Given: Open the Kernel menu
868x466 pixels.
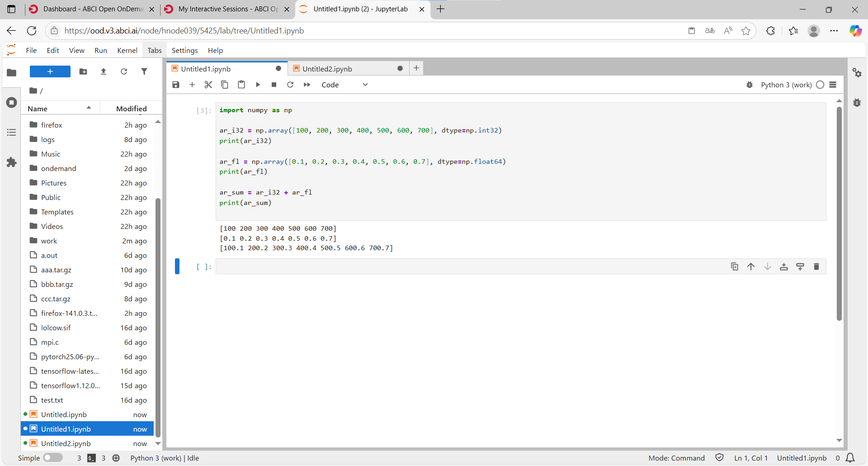Looking at the screenshot, I should click(127, 50).
